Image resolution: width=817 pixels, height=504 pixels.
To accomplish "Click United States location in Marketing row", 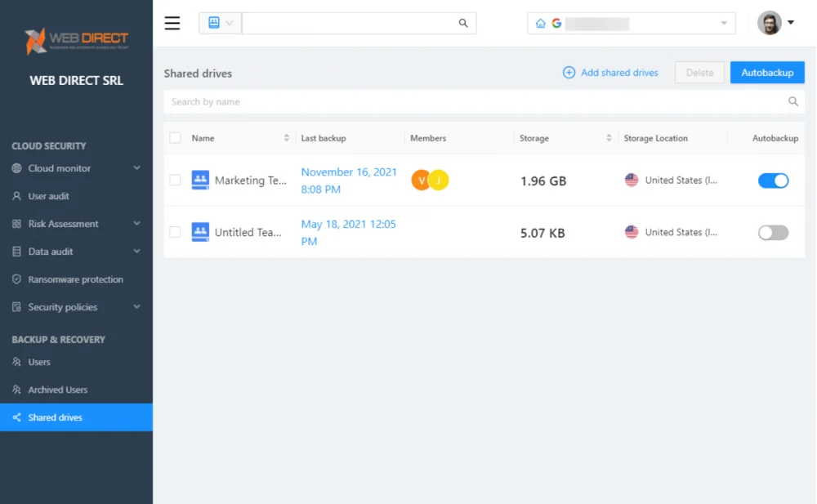I will [681, 180].
